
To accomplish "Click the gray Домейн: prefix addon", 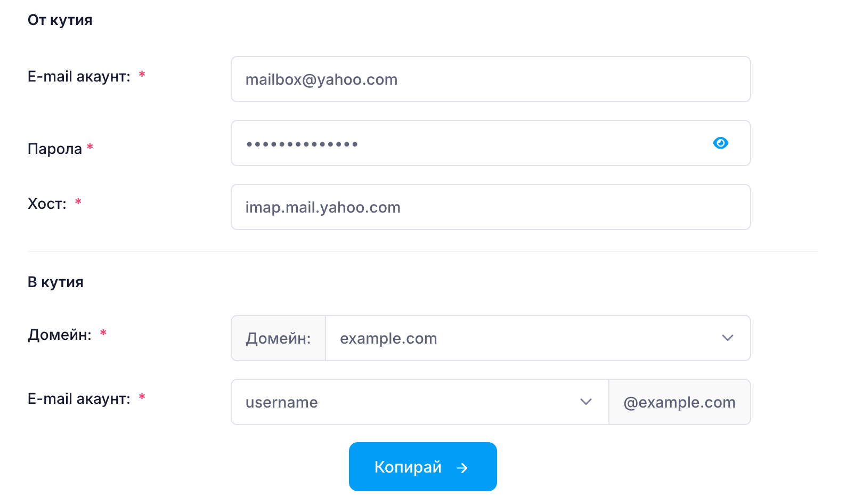I will 278,338.
